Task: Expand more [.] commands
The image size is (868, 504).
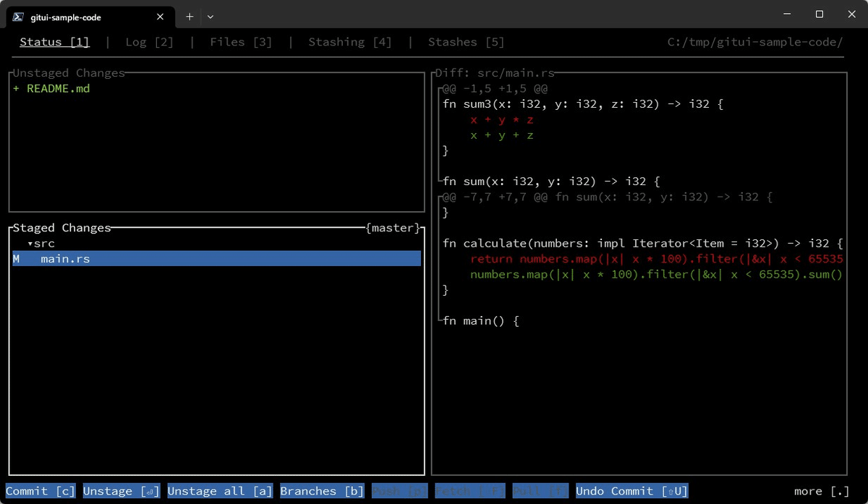Action: click(x=821, y=491)
